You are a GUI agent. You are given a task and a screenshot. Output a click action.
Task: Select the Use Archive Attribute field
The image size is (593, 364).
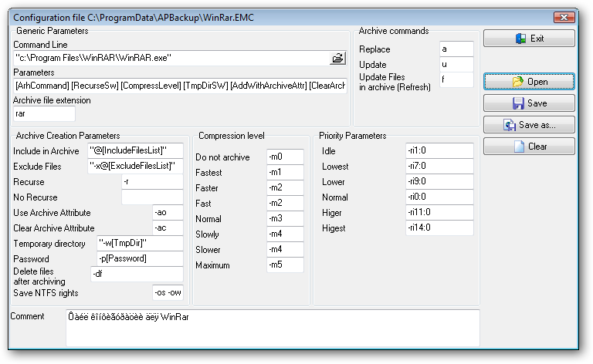click(x=168, y=213)
